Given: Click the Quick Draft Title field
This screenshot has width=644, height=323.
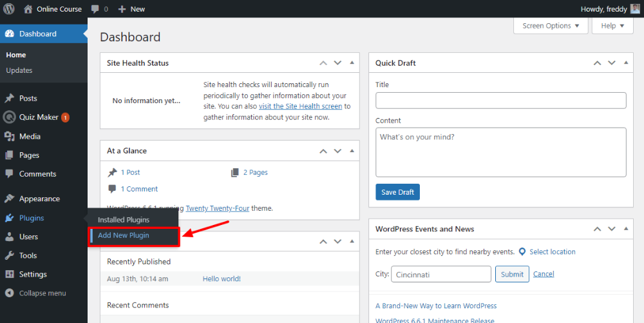Looking at the screenshot, I should click(500, 101).
